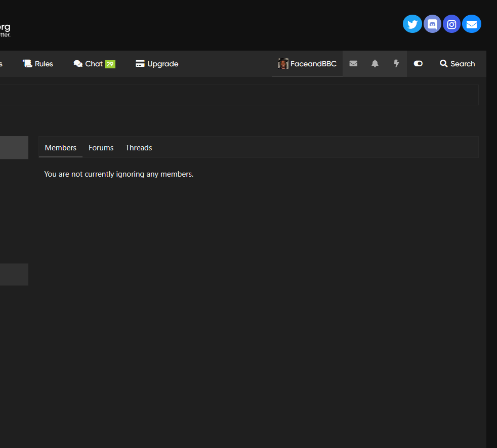The width and height of the screenshot is (497, 448).
Task: Select the upper gray sidebar header block
Action: coord(14,147)
